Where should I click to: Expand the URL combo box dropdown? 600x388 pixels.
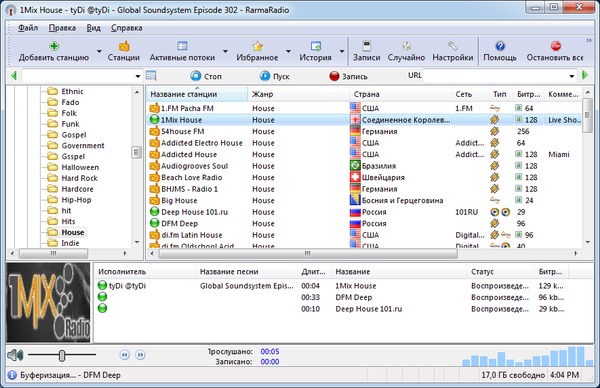[572, 76]
